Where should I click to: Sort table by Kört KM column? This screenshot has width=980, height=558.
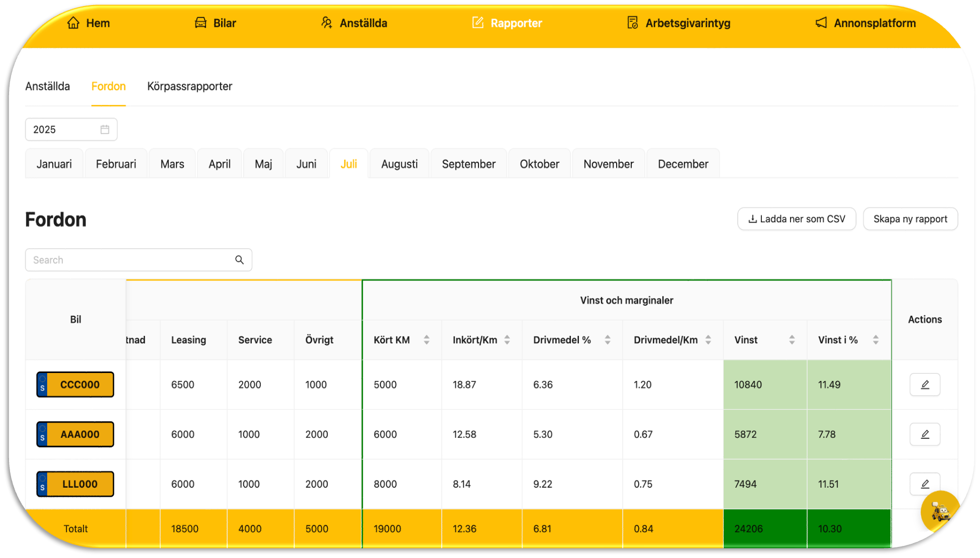coord(426,340)
